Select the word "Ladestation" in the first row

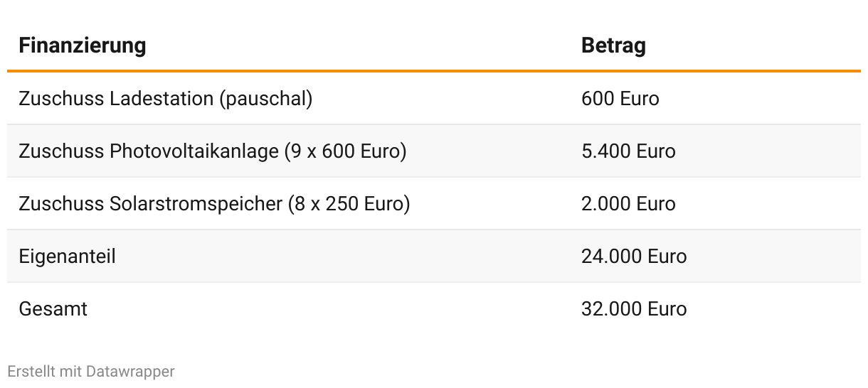coord(162,98)
